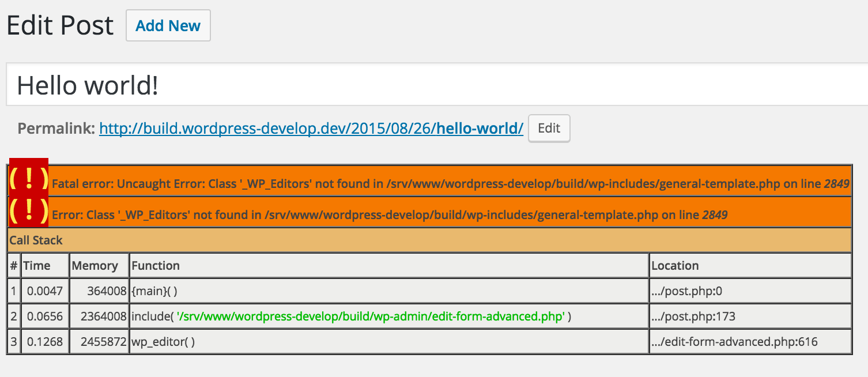Select the Fatal error: Uncaught Error message
Viewport: 868px width, 377px height.
tap(451, 184)
